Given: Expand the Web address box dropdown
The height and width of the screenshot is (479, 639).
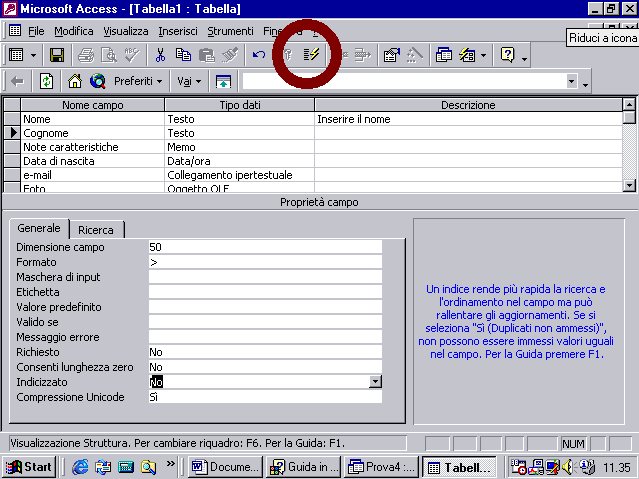Looking at the screenshot, I should click(x=572, y=81).
